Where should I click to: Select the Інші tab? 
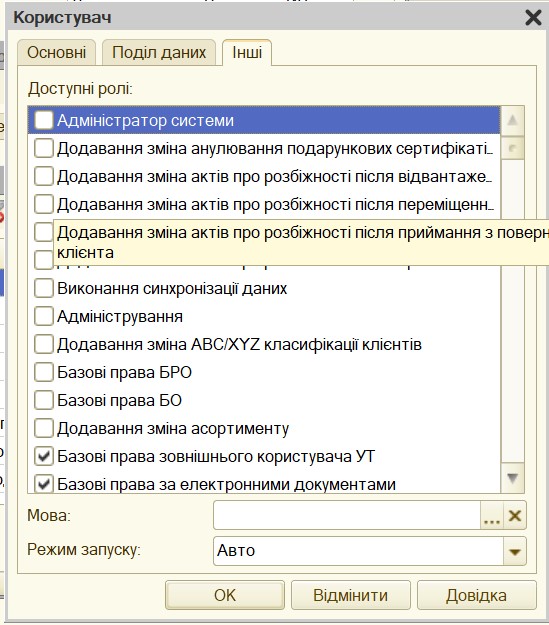[247, 52]
